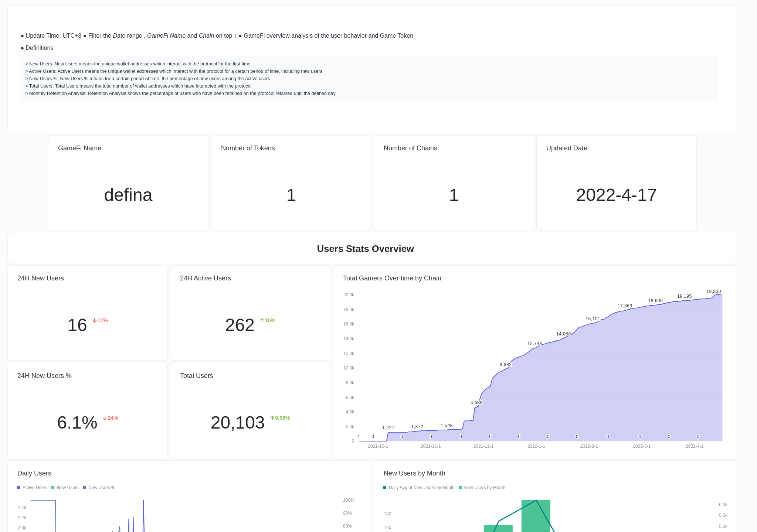Click the Daily Avg teal legend swatch
Image resolution: width=757 pixels, height=532 pixels.
click(x=385, y=488)
